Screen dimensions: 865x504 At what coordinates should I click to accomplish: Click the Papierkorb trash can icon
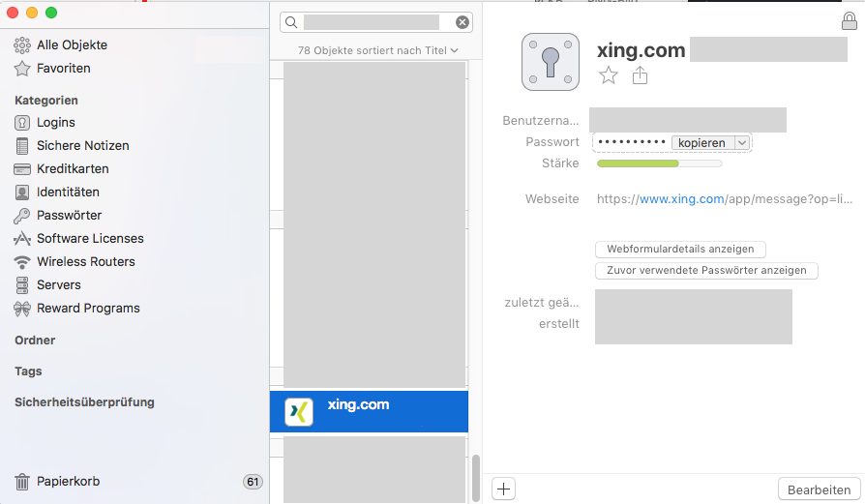pyautogui.click(x=22, y=482)
